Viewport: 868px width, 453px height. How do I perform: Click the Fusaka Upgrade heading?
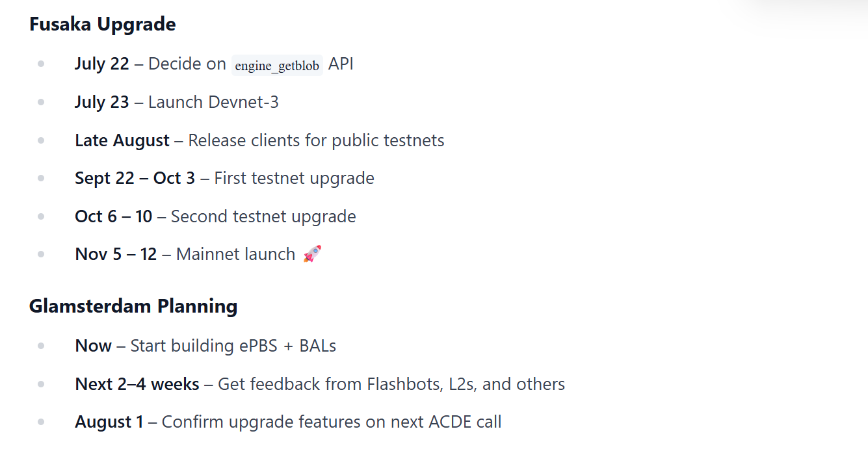(103, 25)
